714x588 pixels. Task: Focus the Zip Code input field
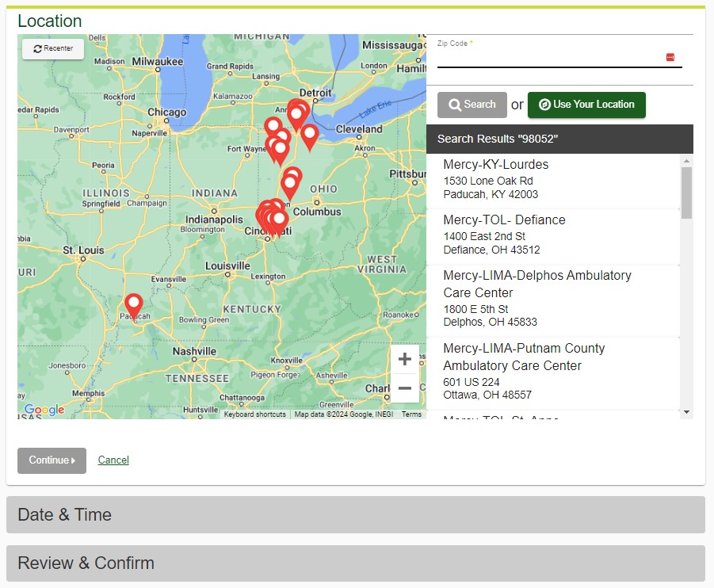[x=559, y=58]
